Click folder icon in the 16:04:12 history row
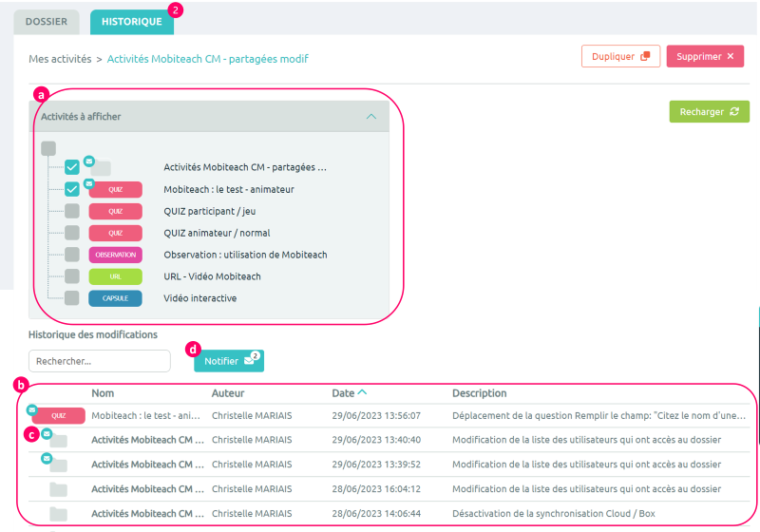 [x=59, y=489]
